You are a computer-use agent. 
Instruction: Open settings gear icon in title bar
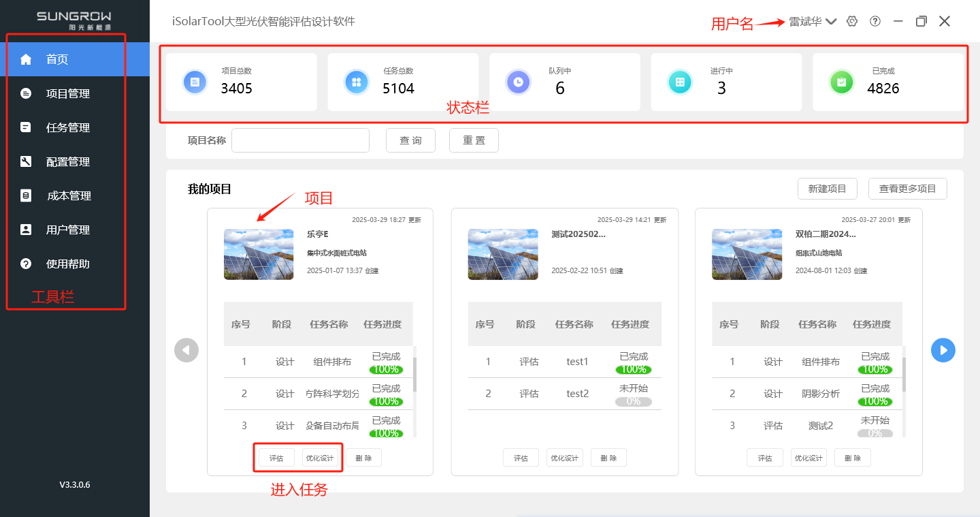click(852, 21)
